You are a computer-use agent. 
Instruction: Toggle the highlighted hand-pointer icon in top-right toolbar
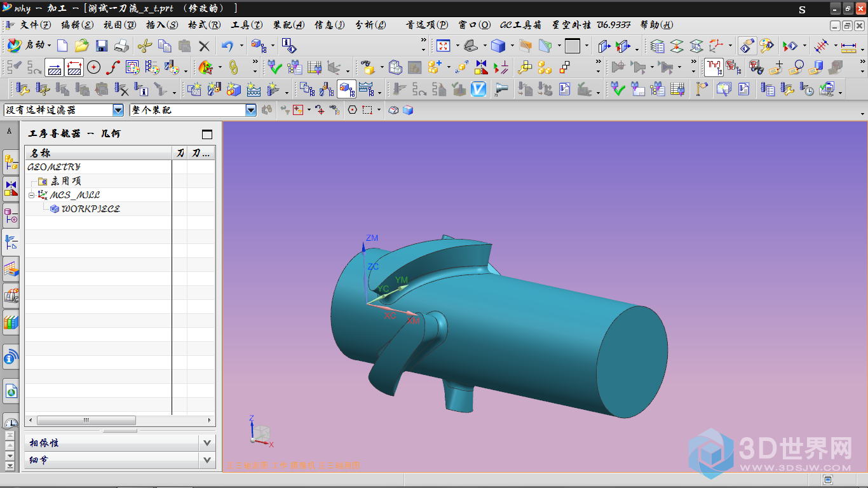(747, 46)
